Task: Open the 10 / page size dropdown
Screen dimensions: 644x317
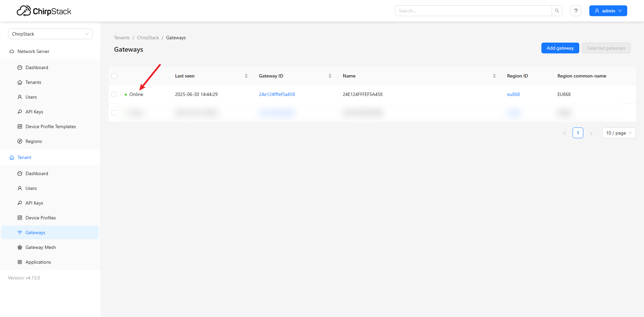Action: (x=619, y=133)
